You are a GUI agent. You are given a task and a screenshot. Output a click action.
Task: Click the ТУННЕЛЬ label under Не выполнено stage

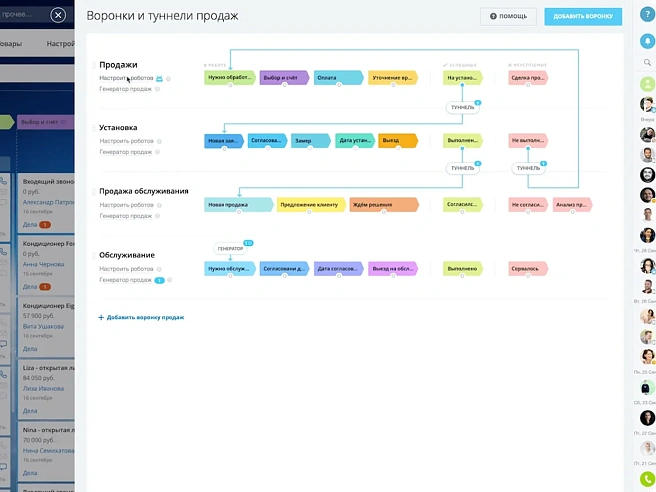pos(527,168)
